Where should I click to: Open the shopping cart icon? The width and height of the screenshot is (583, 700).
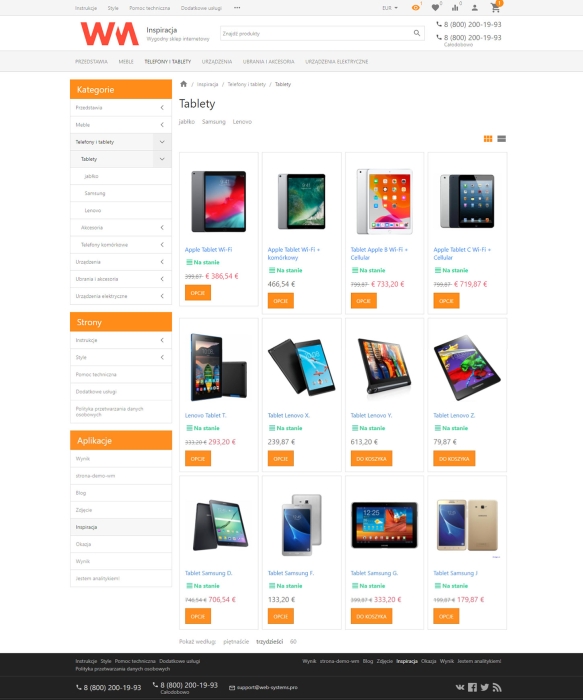pyautogui.click(x=495, y=8)
